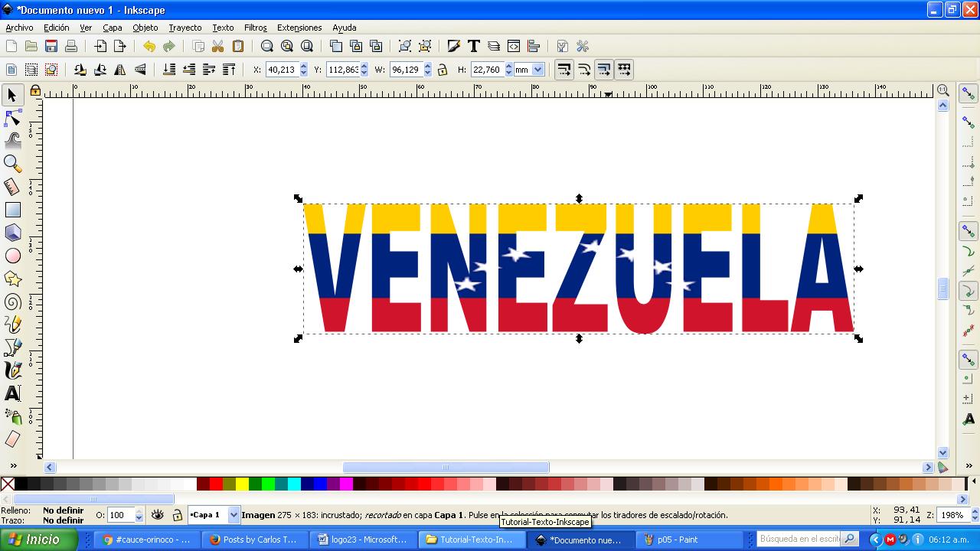Increase the height H stepper
Viewport: 980px width, 551px height.
(508, 66)
